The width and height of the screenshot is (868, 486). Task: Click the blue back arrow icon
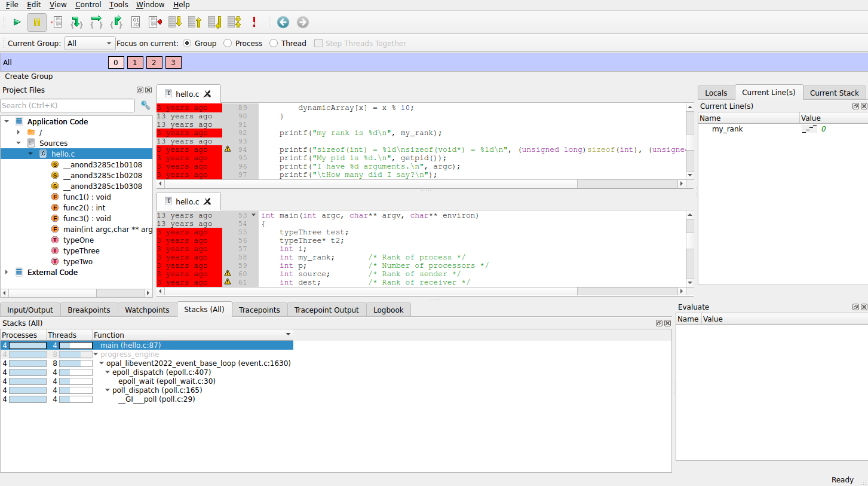[283, 22]
